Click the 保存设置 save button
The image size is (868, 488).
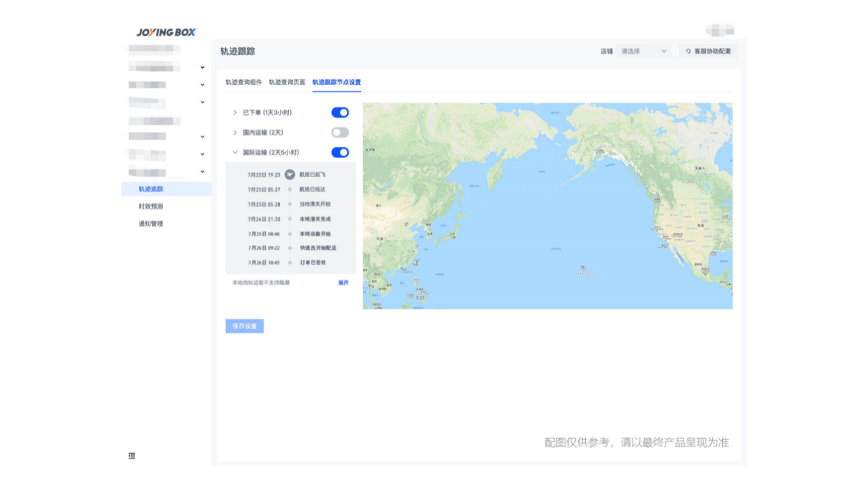tap(244, 326)
